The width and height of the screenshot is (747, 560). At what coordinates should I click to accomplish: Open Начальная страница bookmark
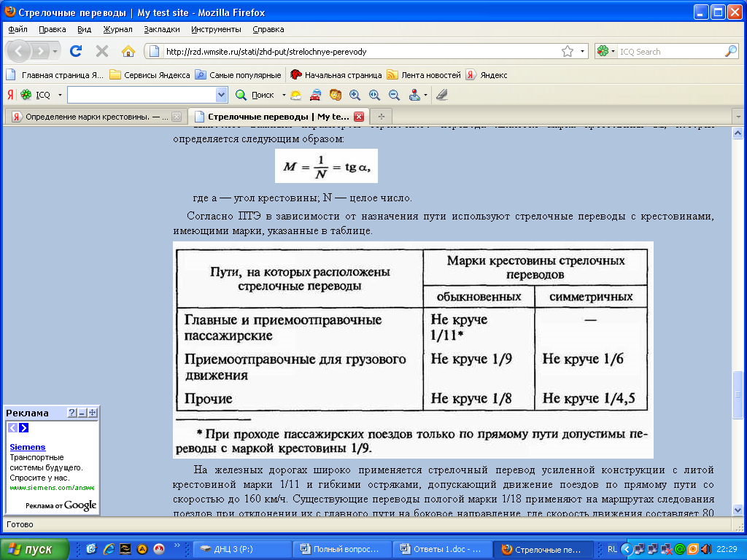click(336, 75)
